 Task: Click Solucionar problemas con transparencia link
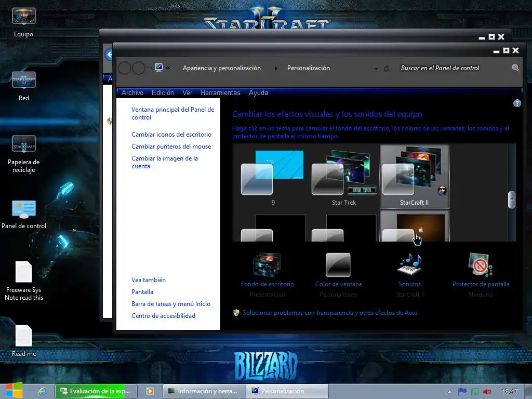330,313
